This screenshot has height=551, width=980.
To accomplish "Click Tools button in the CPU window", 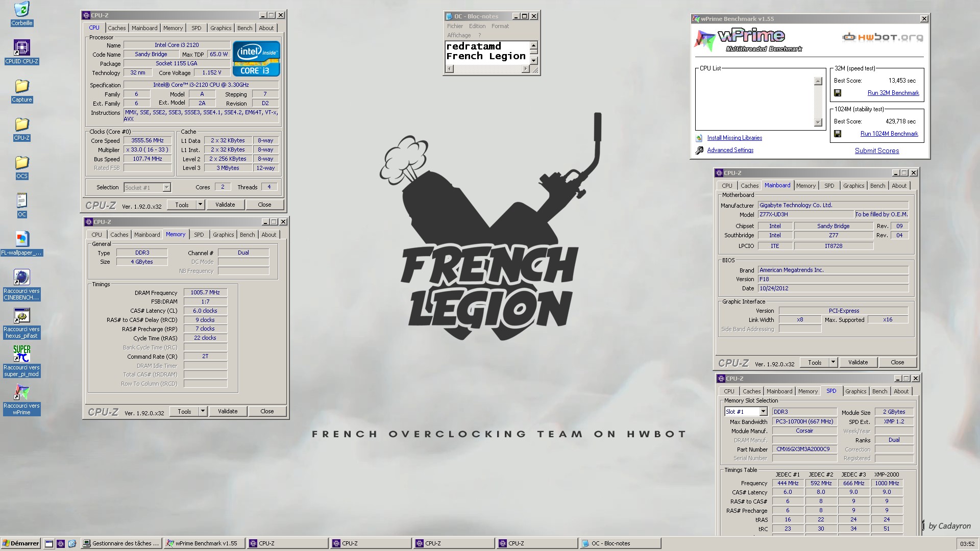I will click(x=182, y=205).
